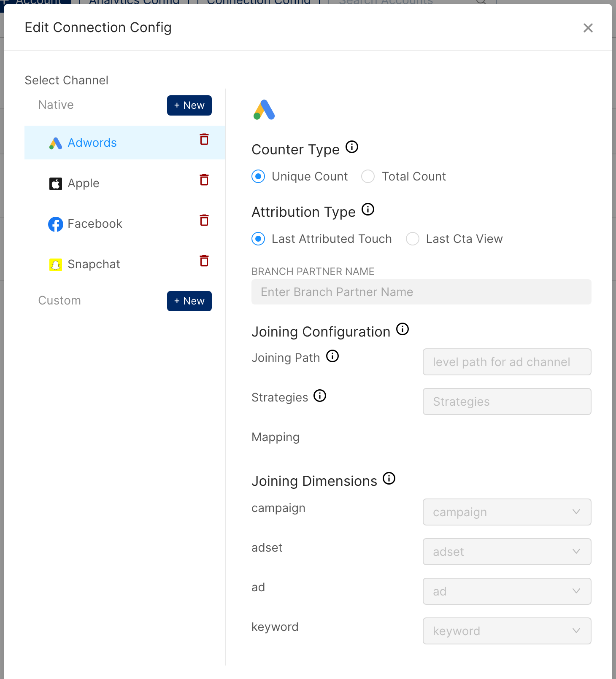Open the adset dimension dropdown
The width and height of the screenshot is (616, 679).
(507, 552)
